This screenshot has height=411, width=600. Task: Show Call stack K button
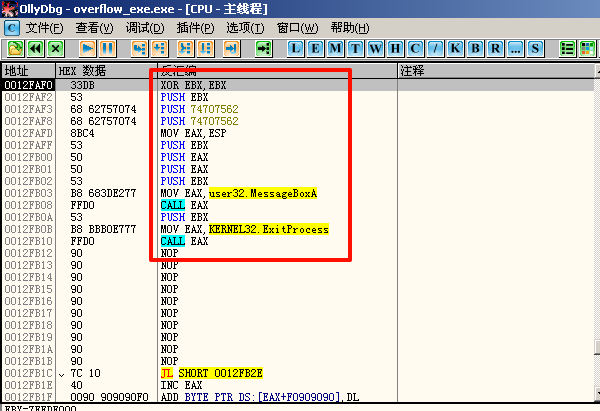[455, 49]
